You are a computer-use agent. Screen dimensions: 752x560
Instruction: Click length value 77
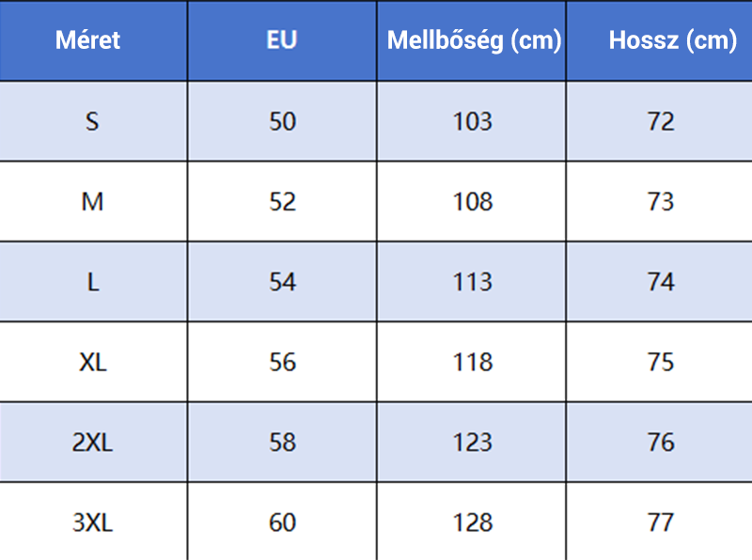tap(661, 522)
